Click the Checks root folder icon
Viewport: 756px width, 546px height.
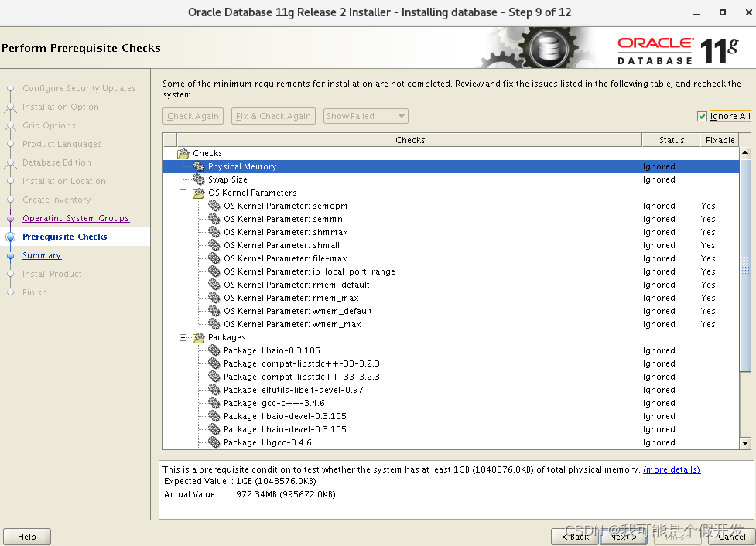coord(183,154)
